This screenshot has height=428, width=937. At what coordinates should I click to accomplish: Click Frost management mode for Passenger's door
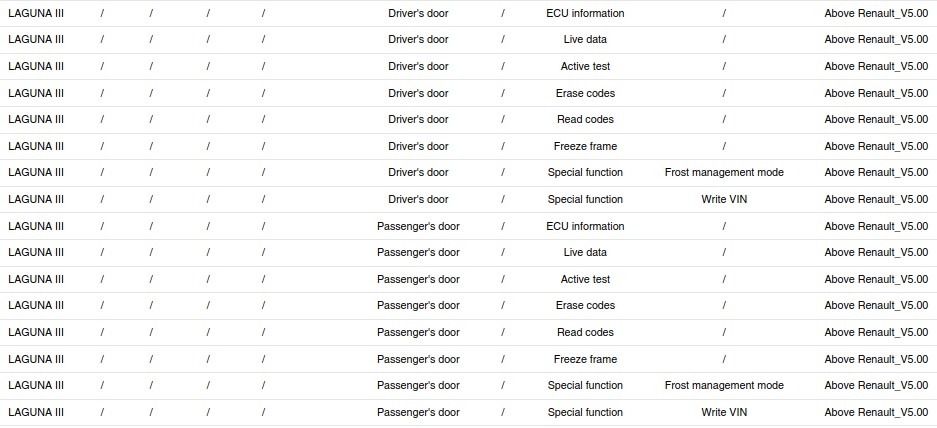click(x=724, y=385)
